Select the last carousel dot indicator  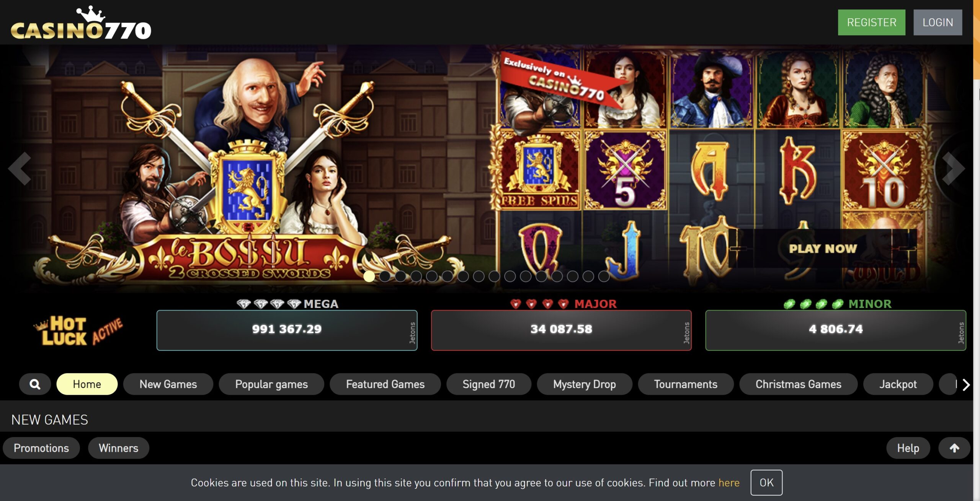point(604,276)
